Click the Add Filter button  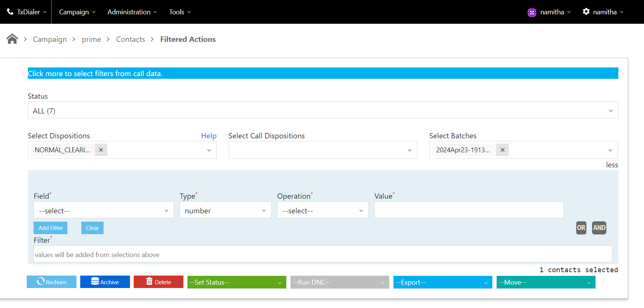click(50, 228)
